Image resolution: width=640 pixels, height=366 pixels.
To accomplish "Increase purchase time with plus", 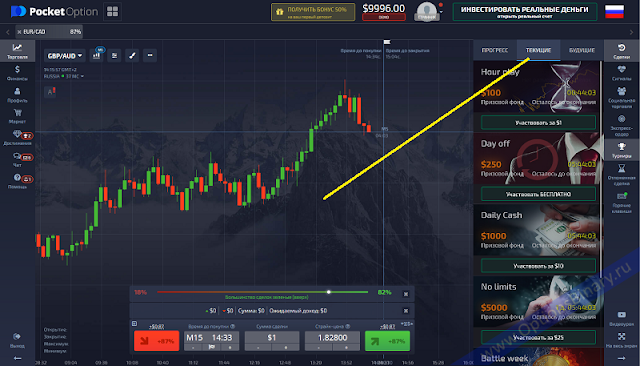I will pos(230,347).
